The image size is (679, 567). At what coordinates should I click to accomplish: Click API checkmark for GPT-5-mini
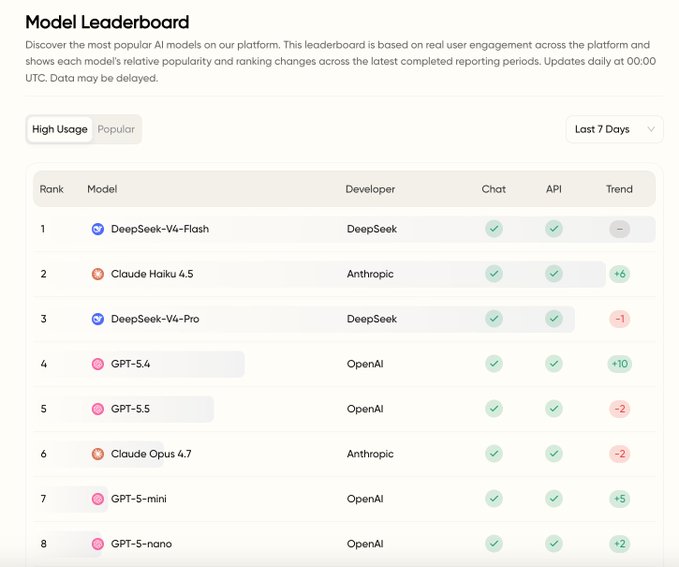554,499
